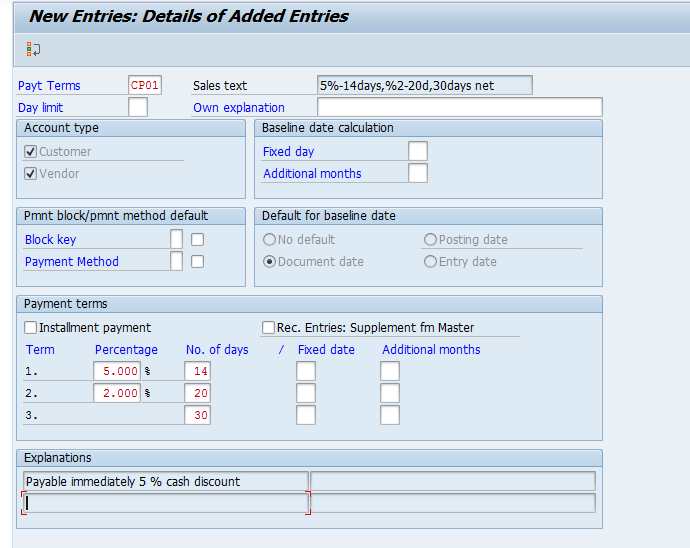Click term 3 Additional months field
Screen dimensions: 690x548
[390, 415]
